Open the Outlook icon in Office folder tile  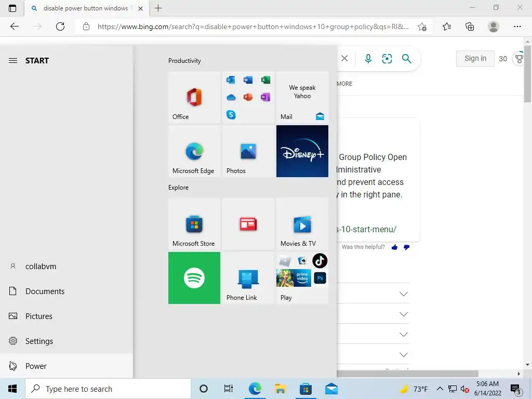pyautogui.click(x=231, y=80)
